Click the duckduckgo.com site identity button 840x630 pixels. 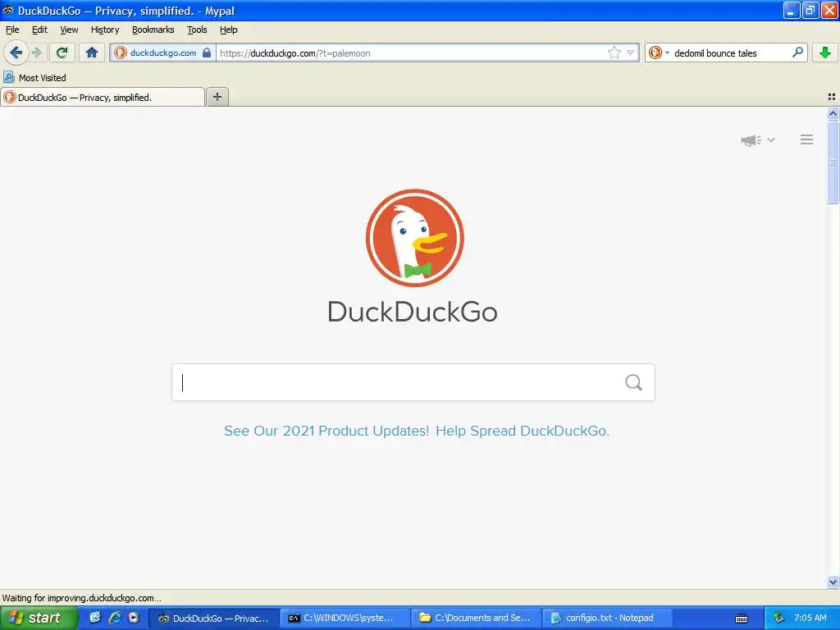(x=163, y=53)
